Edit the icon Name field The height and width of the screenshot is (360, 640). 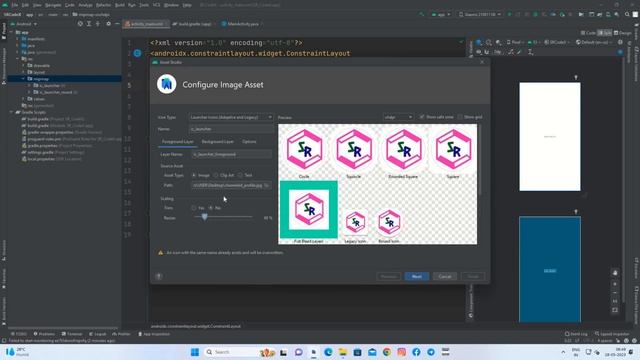point(231,129)
